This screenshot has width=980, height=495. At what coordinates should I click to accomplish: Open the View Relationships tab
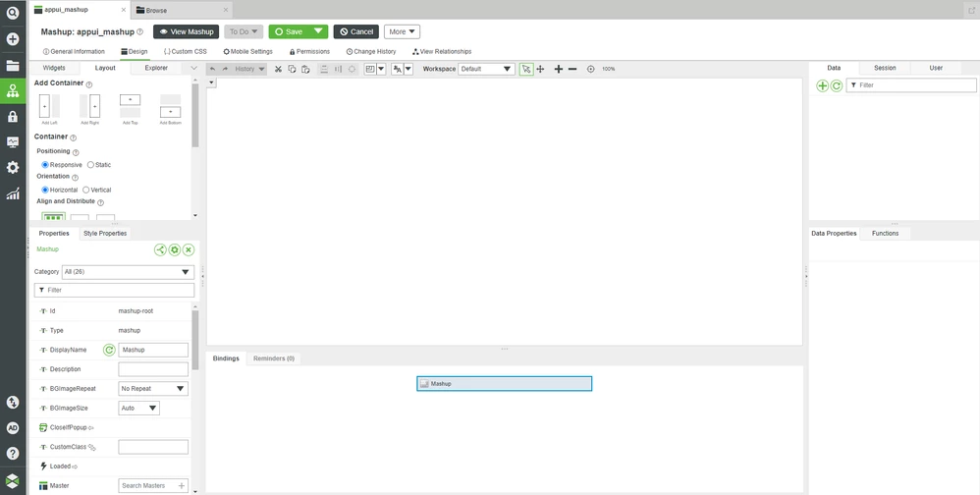coord(442,51)
